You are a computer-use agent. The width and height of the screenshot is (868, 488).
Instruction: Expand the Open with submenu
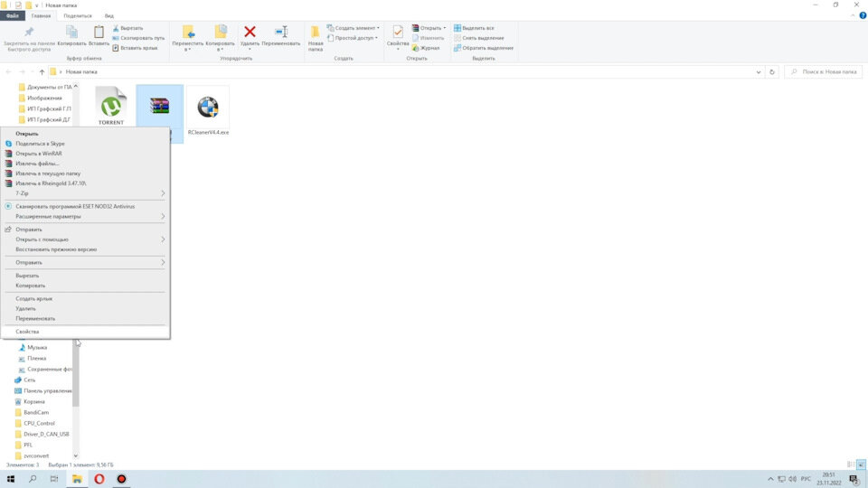click(x=85, y=239)
